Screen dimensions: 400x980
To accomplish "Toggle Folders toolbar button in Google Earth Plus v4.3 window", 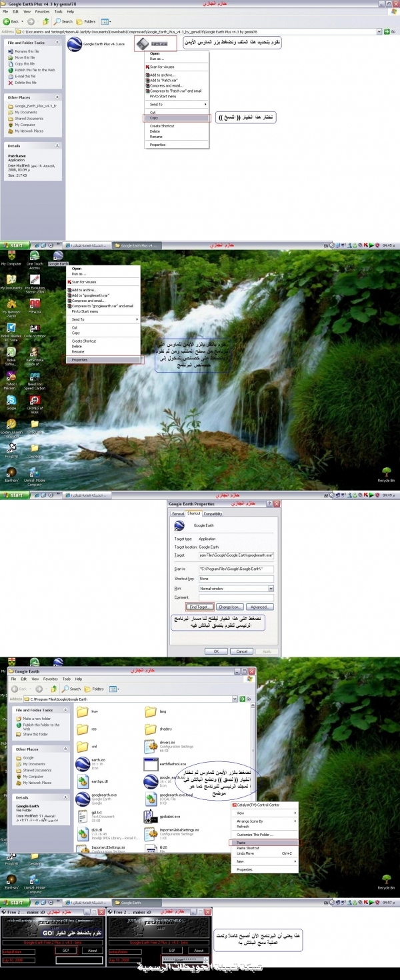I will 87,21.
